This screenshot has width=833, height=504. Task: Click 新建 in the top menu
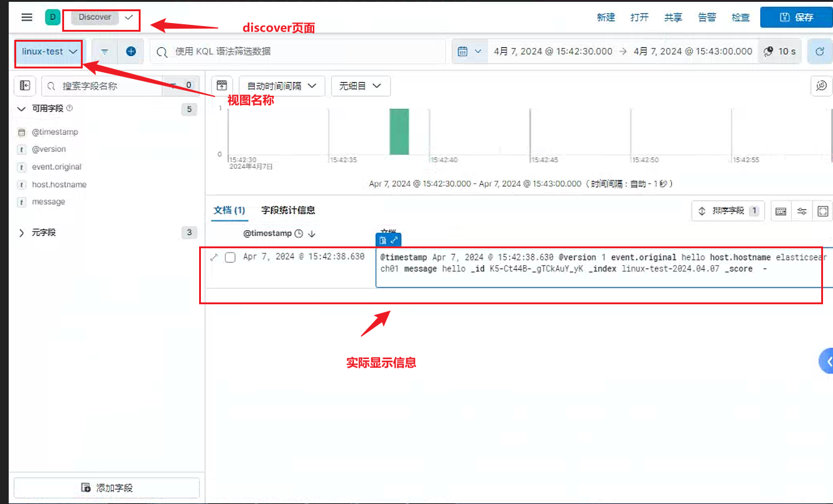pos(606,17)
